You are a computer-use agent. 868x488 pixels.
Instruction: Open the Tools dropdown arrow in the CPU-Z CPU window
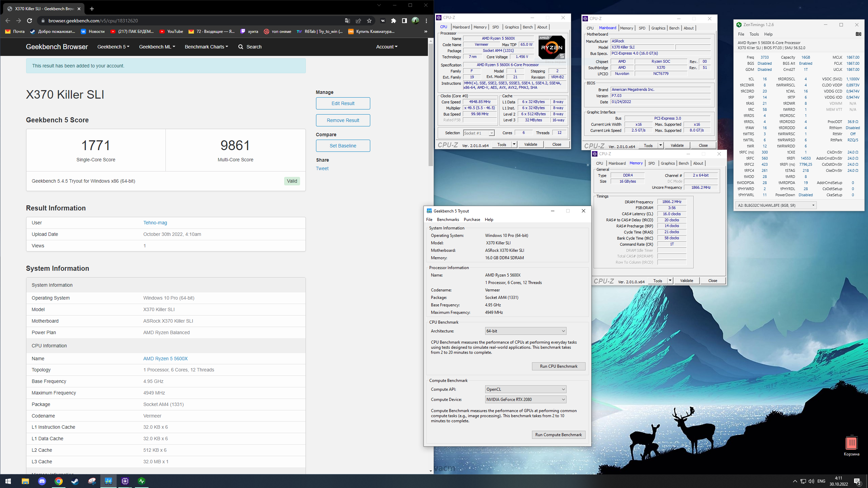[x=514, y=145]
